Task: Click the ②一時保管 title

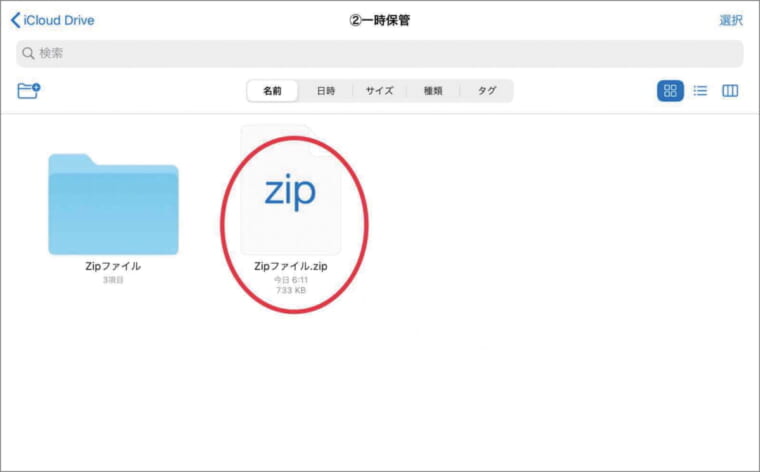Action: (x=379, y=20)
